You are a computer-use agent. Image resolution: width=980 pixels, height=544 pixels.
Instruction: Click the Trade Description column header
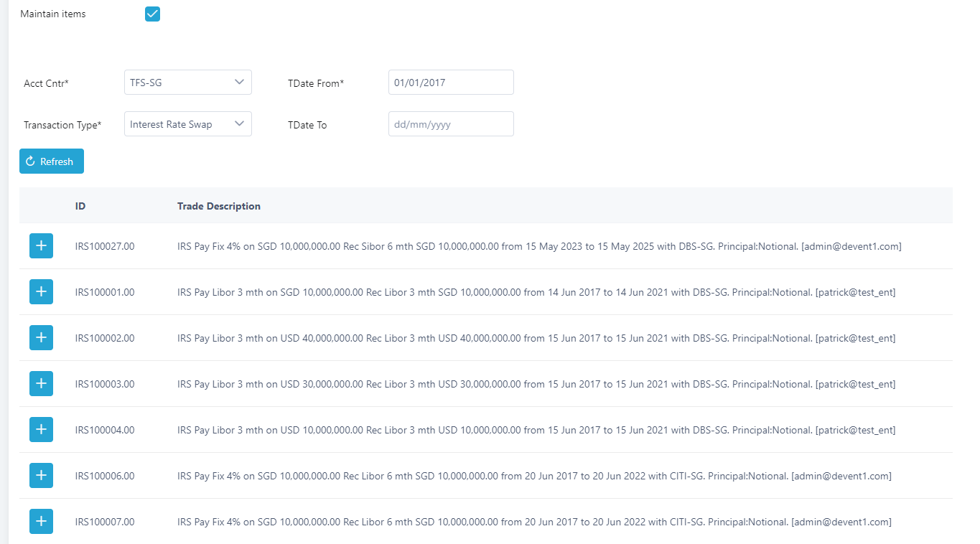click(x=219, y=206)
